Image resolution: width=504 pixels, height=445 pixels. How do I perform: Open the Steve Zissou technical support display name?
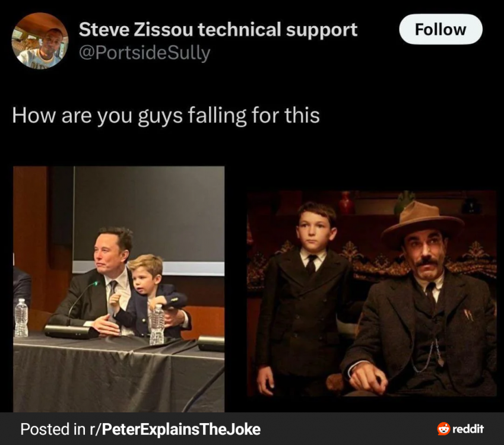[218, 30]
